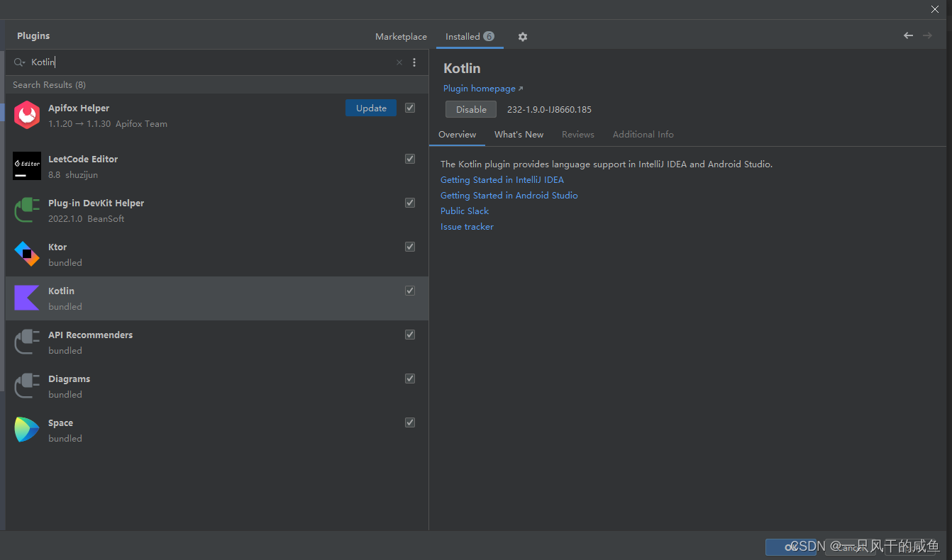Toggle Plug-in DevKit Helper checkbox

click(410, 203)
